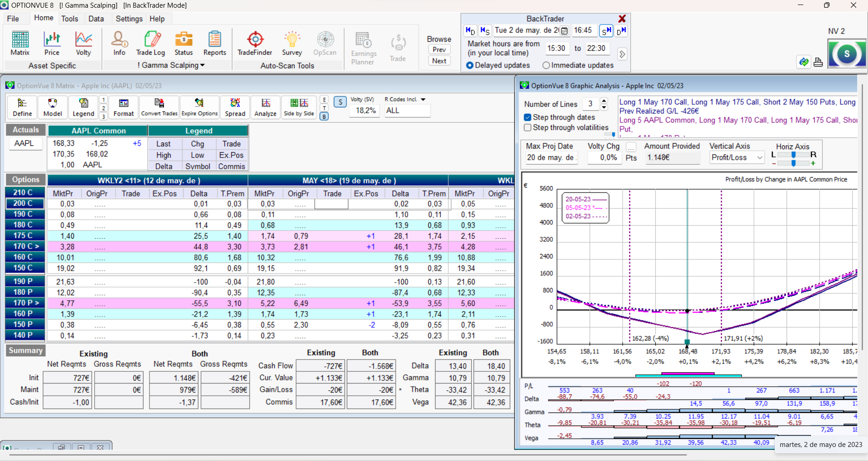Click the Summary section header button

[26, 351]
